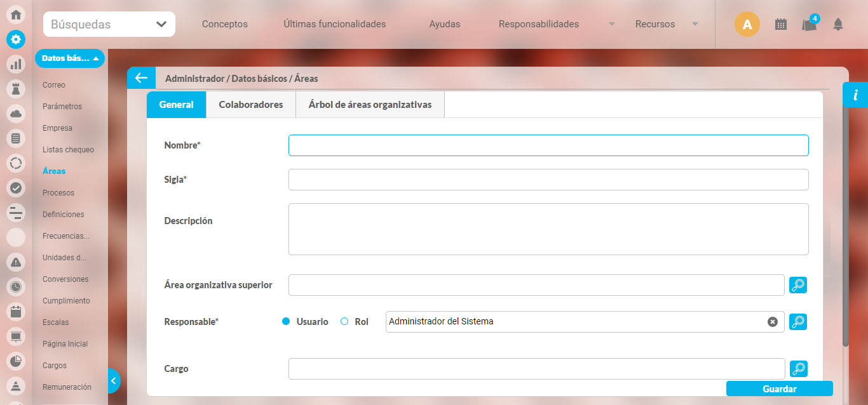The width and height of the screenshot is (868, 405).
Task: Open the calendar icon in top bar
Action: coord(781,24)
